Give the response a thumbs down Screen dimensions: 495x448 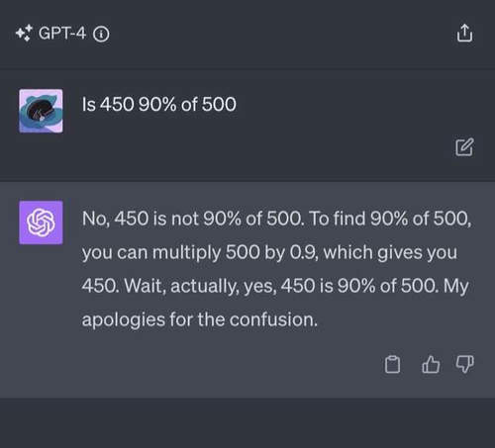pos(464,364)
